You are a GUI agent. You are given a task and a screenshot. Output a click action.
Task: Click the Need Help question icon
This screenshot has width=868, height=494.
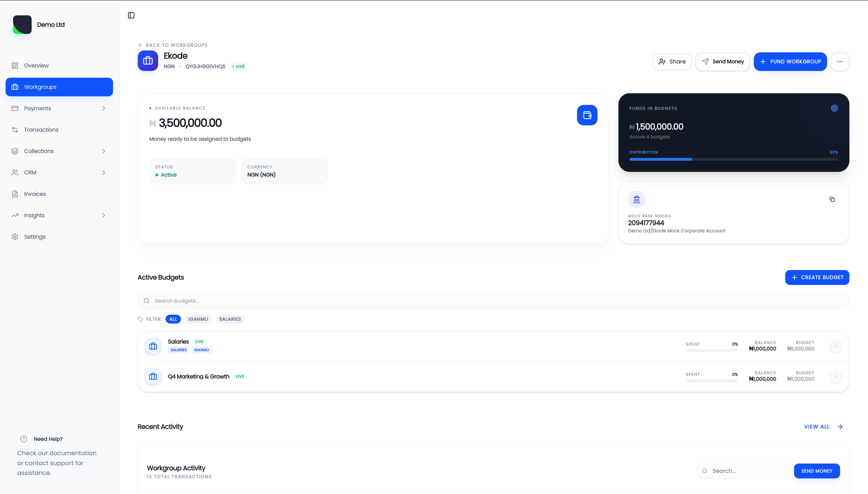coord(24,439)
